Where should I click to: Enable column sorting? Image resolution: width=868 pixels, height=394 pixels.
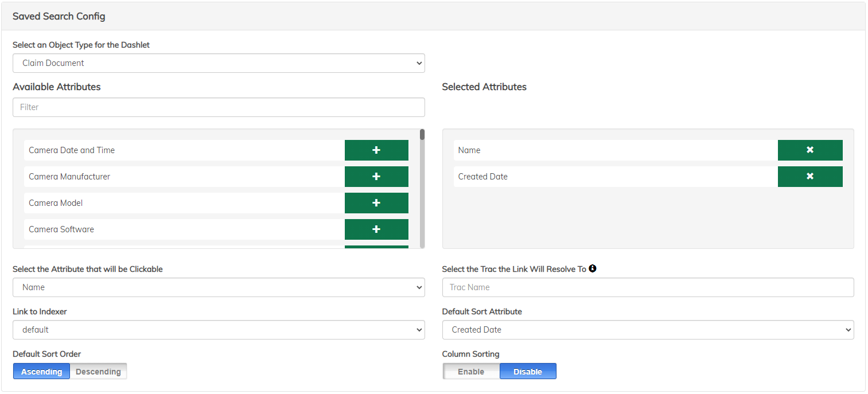point(471,372)
